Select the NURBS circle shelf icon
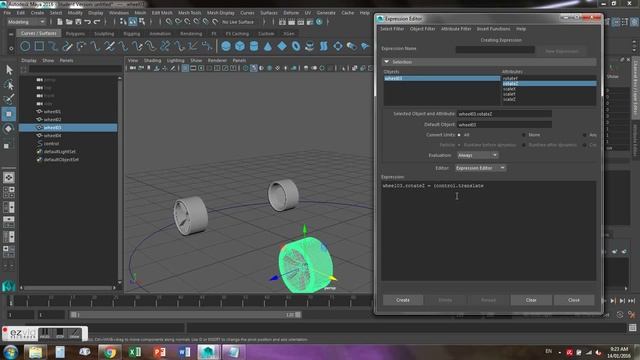The width and height of the screenshot is (640, 360). [x=25, y=46]
